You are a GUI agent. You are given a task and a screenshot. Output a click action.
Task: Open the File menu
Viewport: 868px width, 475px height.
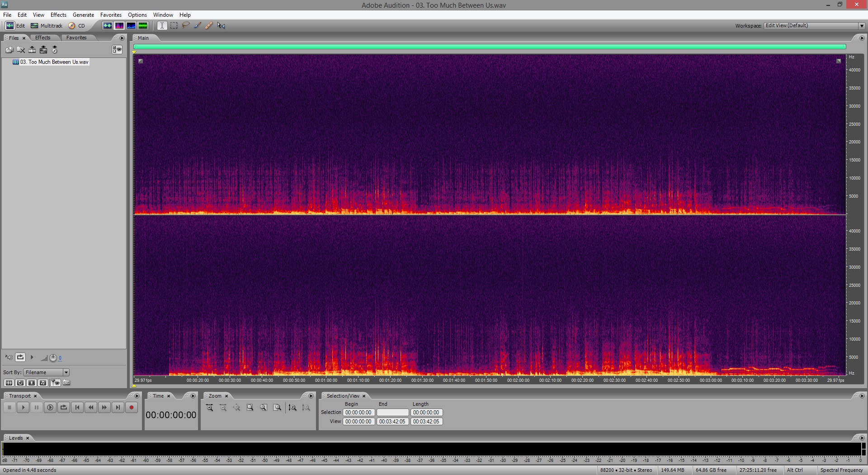(x=7, y=15)
